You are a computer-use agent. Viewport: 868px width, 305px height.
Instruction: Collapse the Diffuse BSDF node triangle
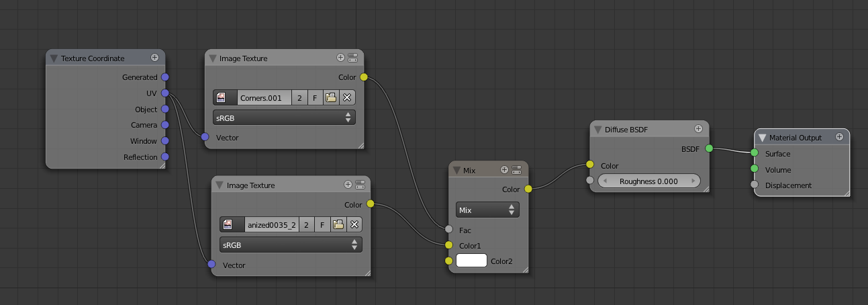click(x=598, y=129)
